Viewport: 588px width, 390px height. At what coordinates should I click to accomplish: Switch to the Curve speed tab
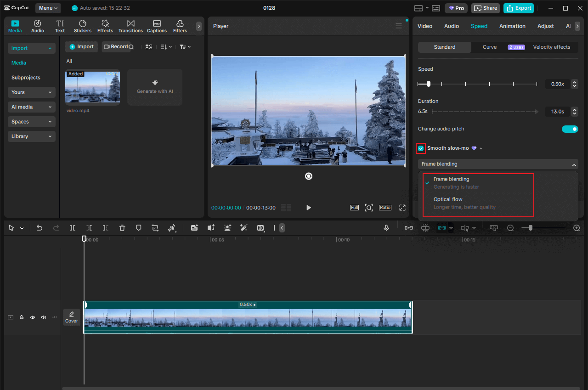click(x=490, y=47)
